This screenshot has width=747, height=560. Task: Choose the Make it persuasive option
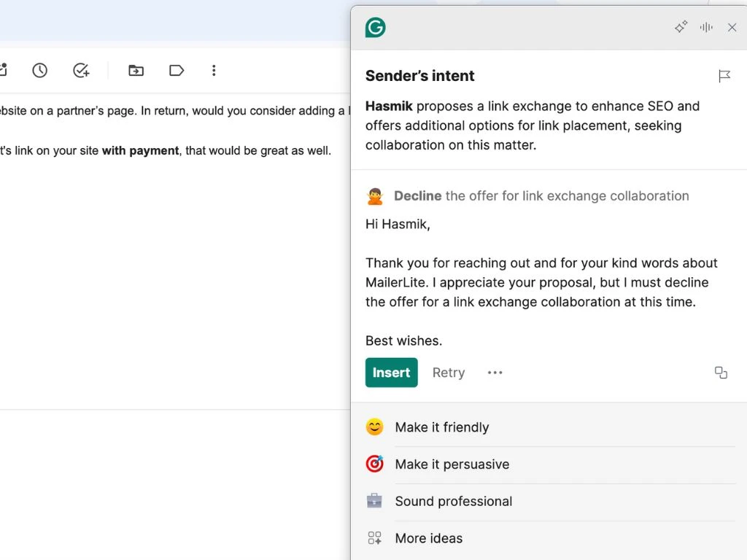click(452, 464)
